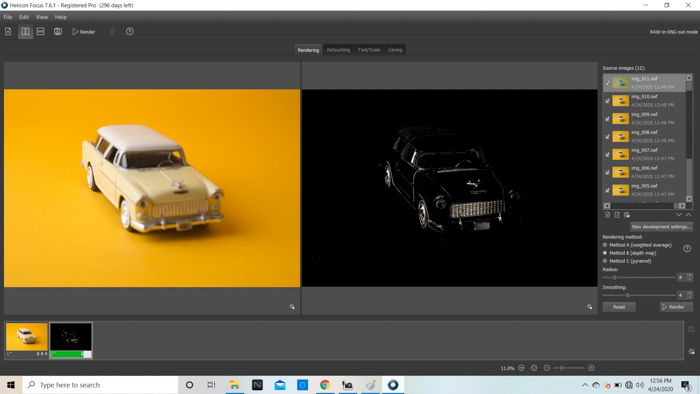
Task: Uncheck the img_005.nef source image
Action: click(x=608, y=190)
